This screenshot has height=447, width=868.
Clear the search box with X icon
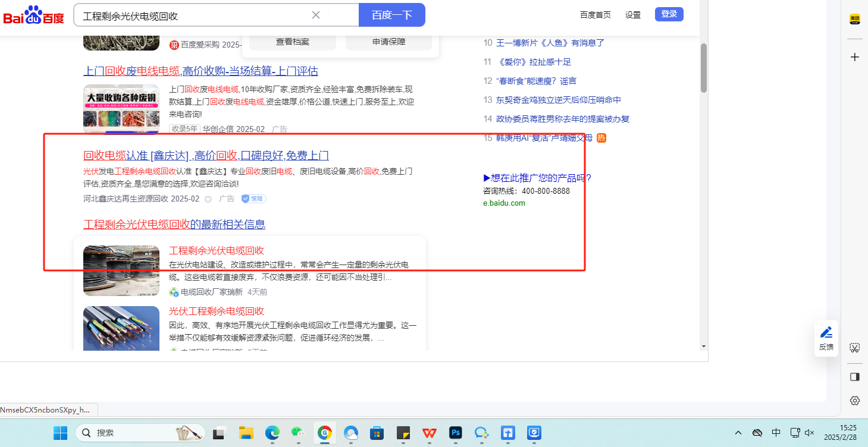[x=316, y=15]
